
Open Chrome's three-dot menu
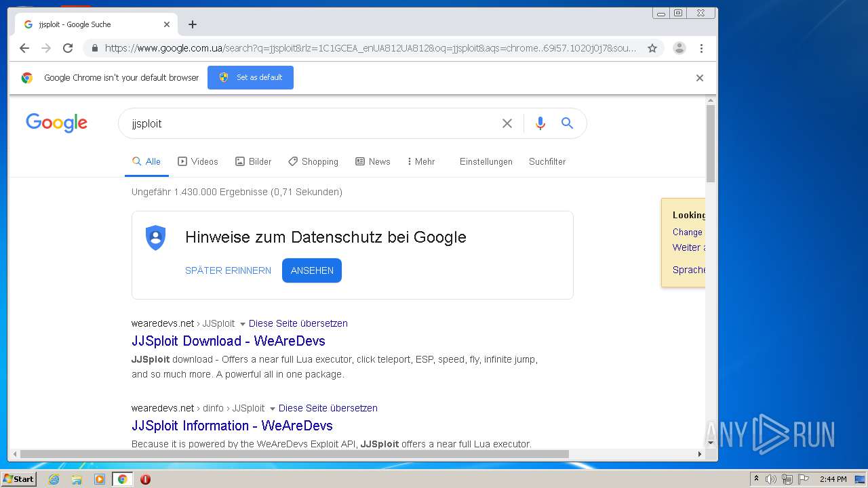701,48
